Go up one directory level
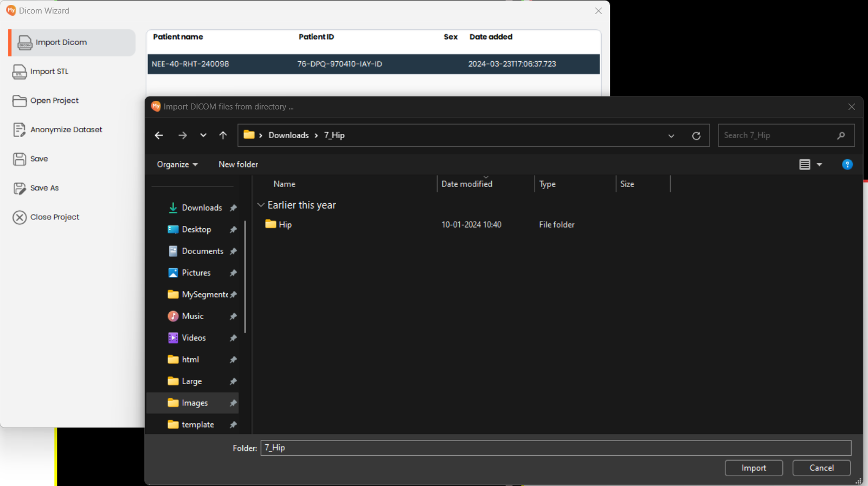 coord(223,135)
